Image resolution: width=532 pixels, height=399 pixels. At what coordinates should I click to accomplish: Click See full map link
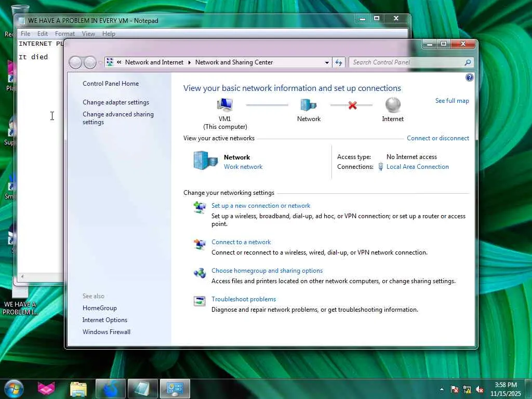click(x=452, y=101)
